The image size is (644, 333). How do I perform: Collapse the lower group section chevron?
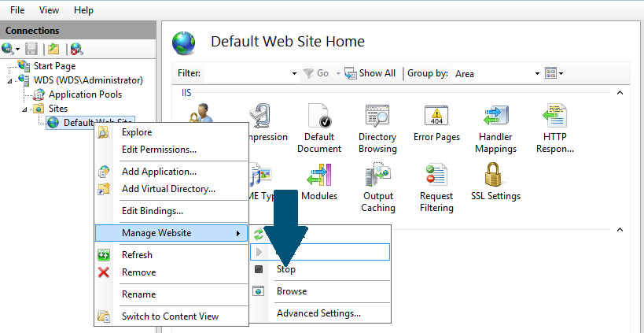tap(620, 230)
